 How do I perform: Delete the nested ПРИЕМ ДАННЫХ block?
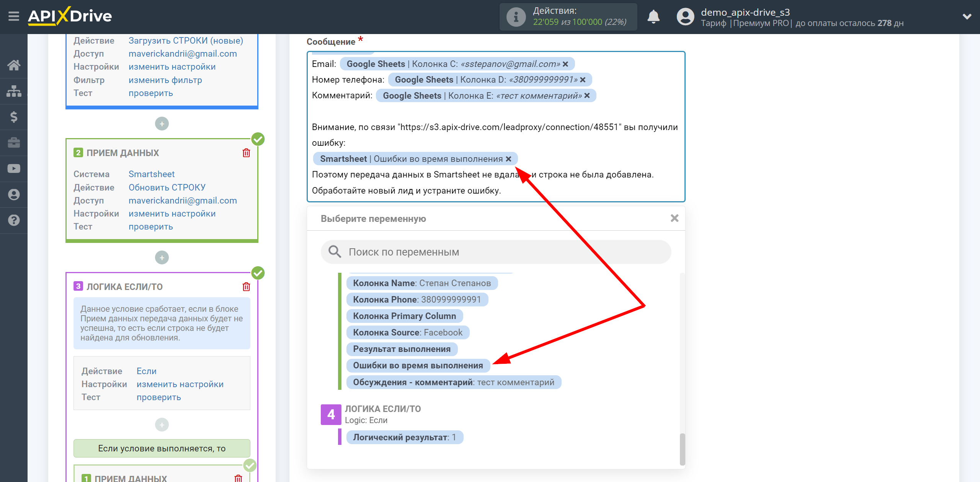[238, 478]
